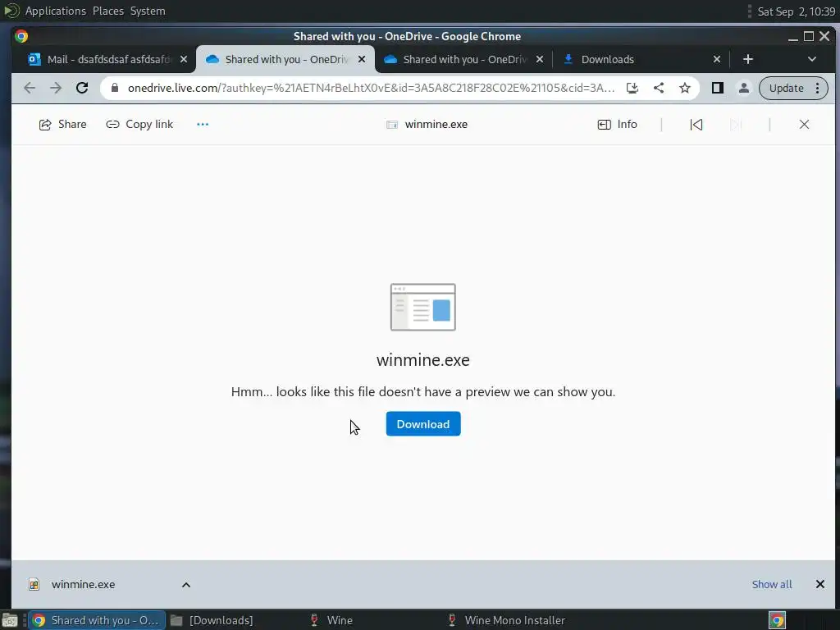The height and width of the screenshot is (630, 840).
Task: Toggle the Chrome side panel
Action: (717, 88)
